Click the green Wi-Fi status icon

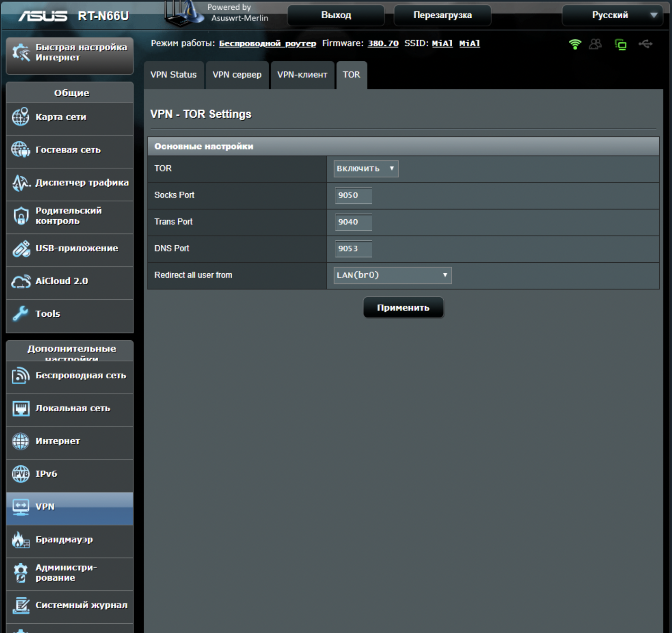575,44
